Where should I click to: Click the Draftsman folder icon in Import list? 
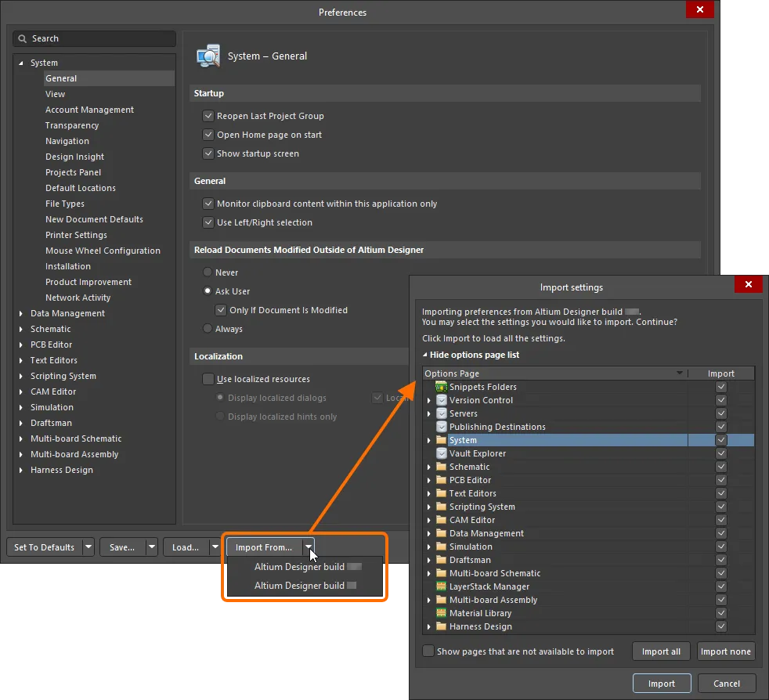click(441, 559)
